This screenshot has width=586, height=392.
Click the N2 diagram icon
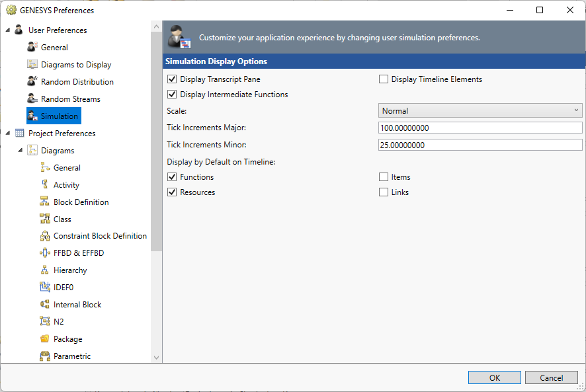(x=45, y=322)
